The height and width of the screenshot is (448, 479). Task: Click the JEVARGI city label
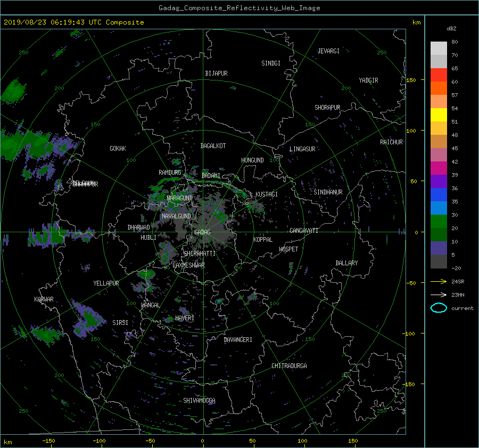pyautogui.click(x=328, y=51)
